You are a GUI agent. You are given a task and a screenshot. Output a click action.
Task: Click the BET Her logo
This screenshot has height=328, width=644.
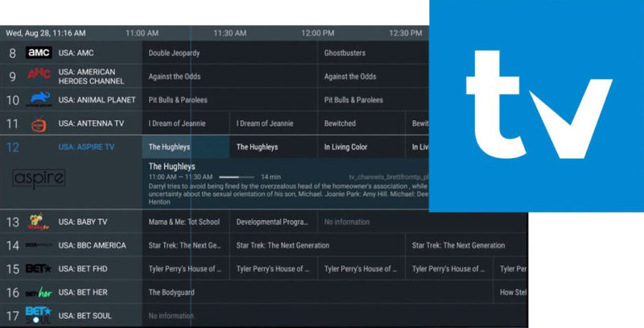click(39, 293)
